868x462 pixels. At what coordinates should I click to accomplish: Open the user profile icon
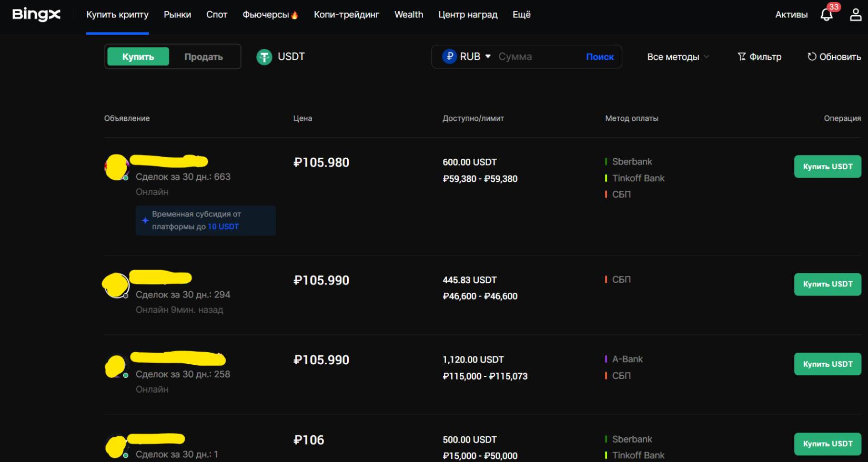pyautogui.click(x=855, y=15)
